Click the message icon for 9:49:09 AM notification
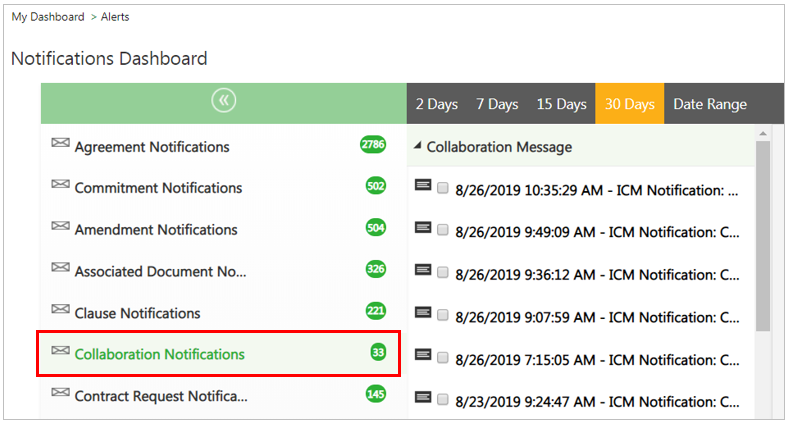The width and height of the screenshot is (791, 424). point(423,228)
